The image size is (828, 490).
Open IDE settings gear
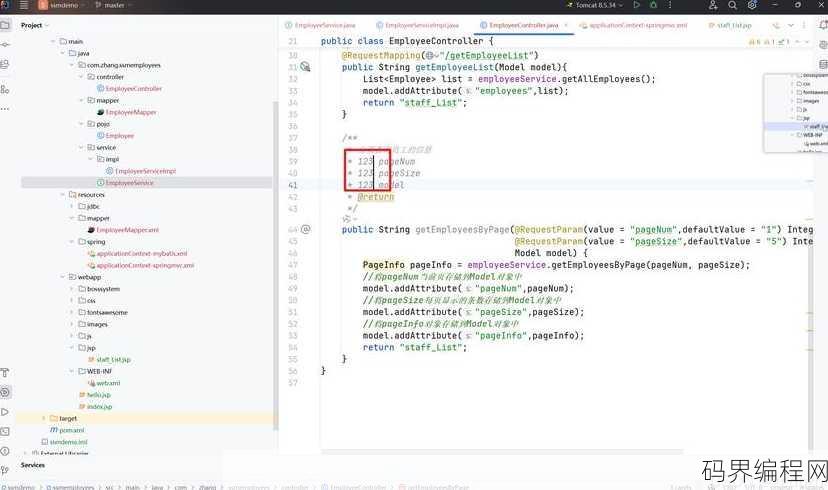point(752,5)
